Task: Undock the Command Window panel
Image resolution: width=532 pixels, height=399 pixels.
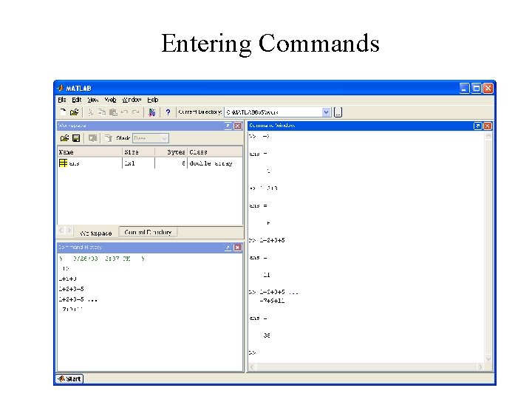Action: (477, 126)
